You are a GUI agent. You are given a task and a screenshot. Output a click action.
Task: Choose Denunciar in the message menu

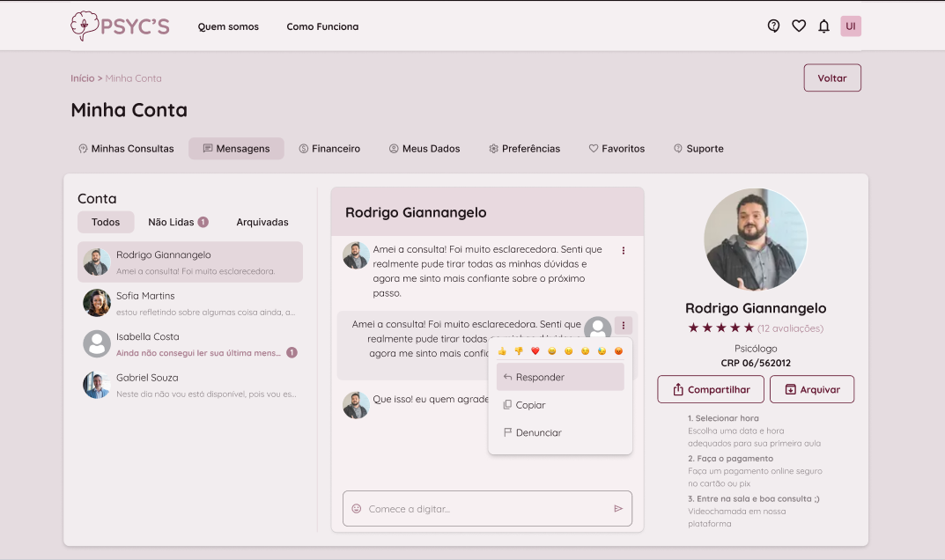pyautogui.click(x=537, y=433)
